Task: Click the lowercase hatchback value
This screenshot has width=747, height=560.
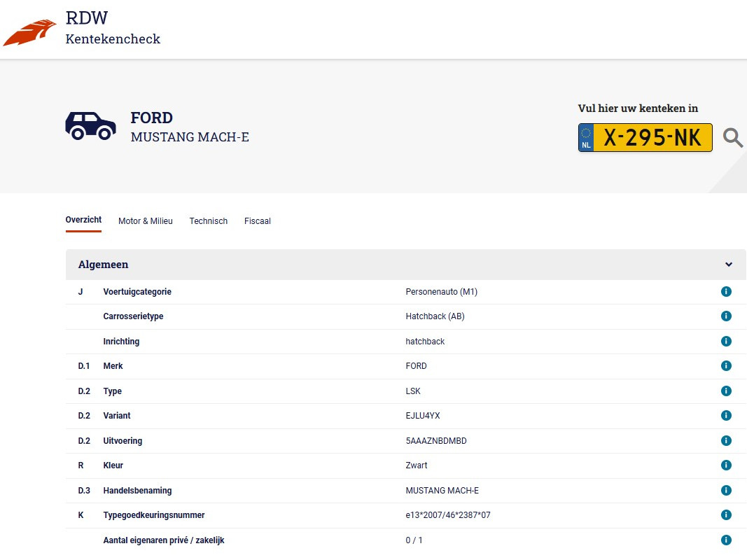Action: (425, 342)
